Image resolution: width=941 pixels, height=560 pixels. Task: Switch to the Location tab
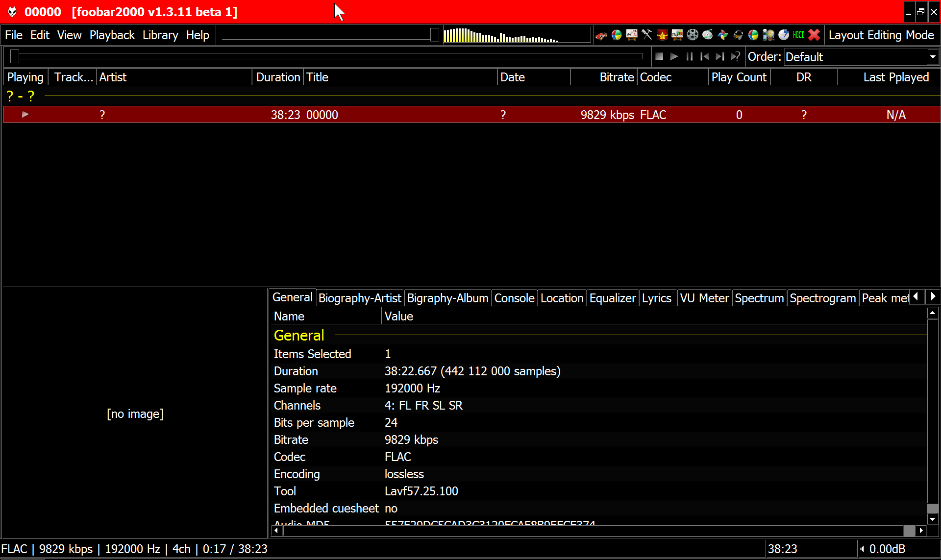(x=562, y=298)
